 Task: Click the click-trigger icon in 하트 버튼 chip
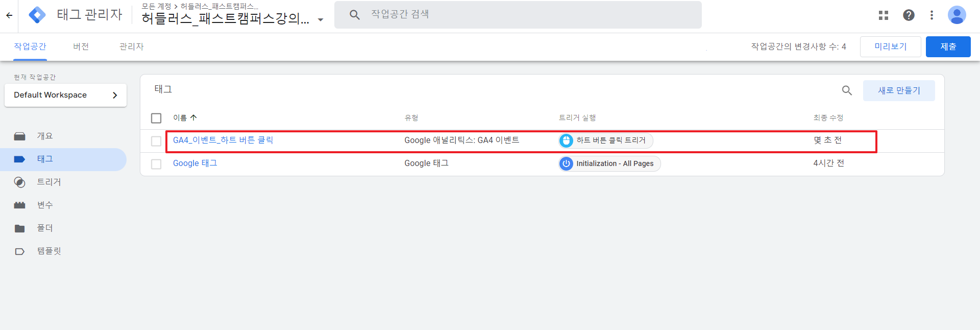(x=566, y=140)
